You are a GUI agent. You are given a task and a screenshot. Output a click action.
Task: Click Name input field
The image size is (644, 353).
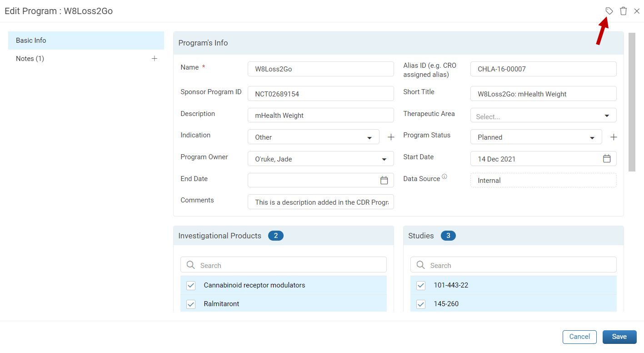point(320,69)
